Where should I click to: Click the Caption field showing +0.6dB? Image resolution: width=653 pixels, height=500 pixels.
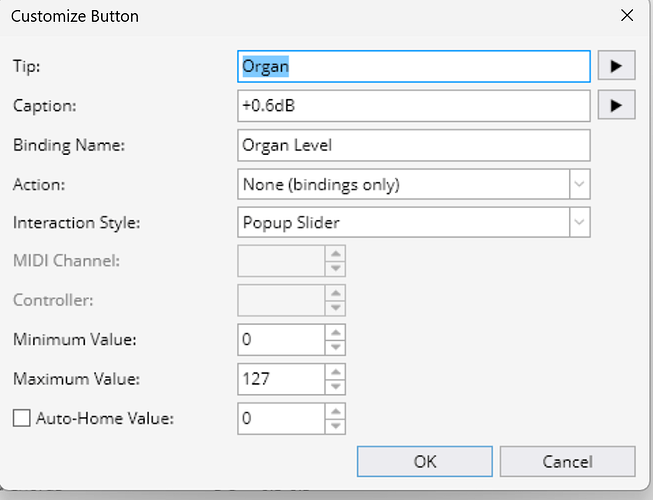pos(413,105)
